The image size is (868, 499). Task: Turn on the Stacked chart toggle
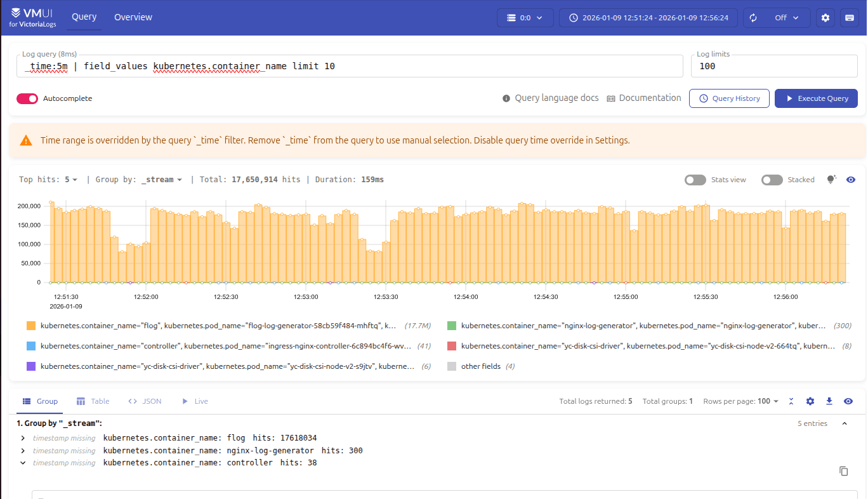[772, 180]
